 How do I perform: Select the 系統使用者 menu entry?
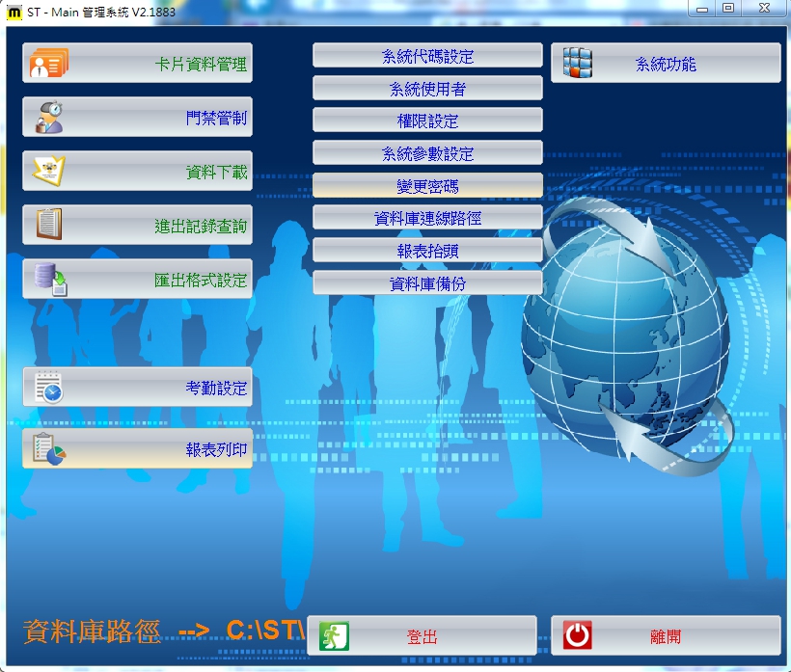427,89
